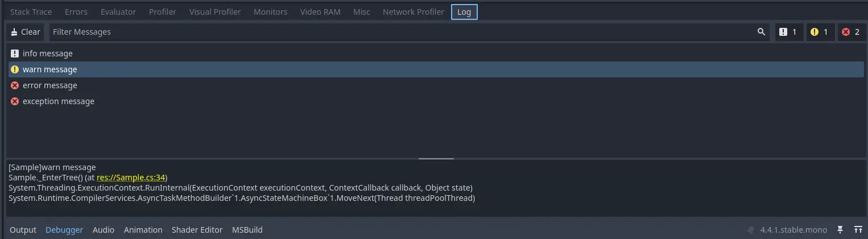Switch to the Profiler tab
This screenshot has height=239, width=868.
[163, 12]
